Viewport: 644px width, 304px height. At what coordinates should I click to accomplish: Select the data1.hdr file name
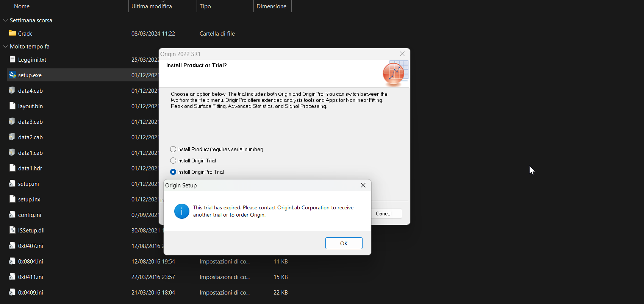point(30,168)
